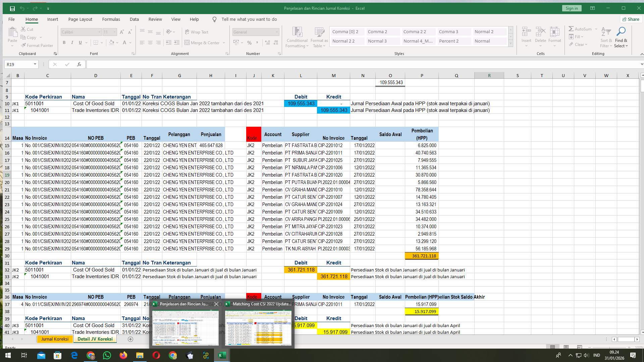Open the Detail JV Koreksi sheet tab

[95, 339]
